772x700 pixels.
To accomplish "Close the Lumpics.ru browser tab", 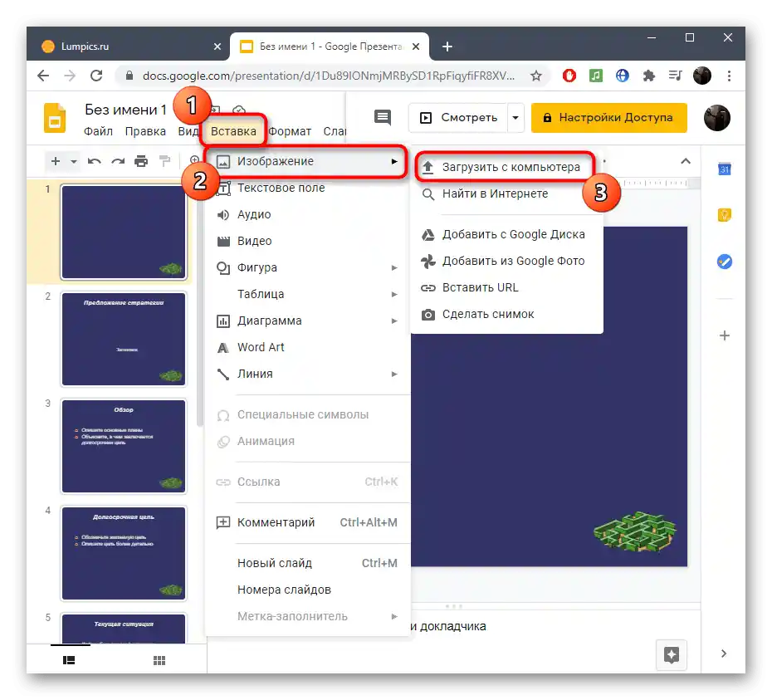I will (x=217, y=47).
